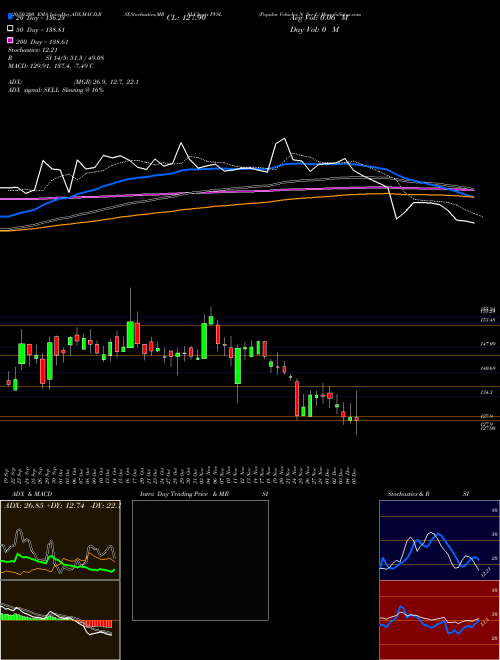This screenshot has width=500, height=660.
Task: Select the '200 Day = 138.61' legend text
Action: [x=42, y=42]
